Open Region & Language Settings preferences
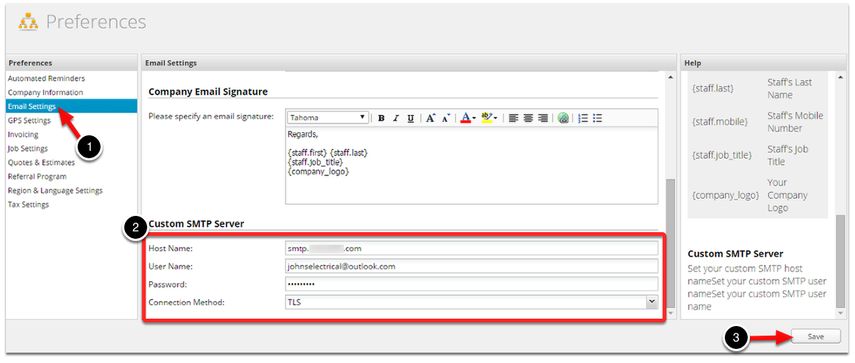Viewport: 855px width, 363px height. pos(55,191)
